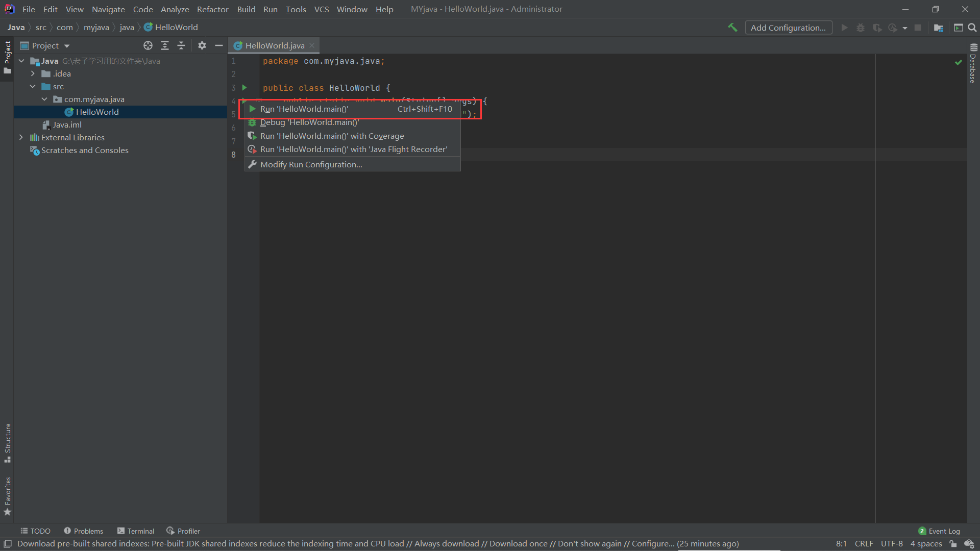The image size is (980, 551).
Task: Click the CRLF line separator indicator
Action: click(x=864, y=544)
